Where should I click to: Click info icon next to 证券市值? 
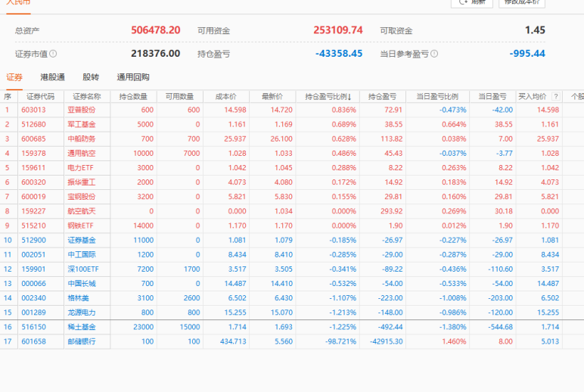[x=53, y=54]
